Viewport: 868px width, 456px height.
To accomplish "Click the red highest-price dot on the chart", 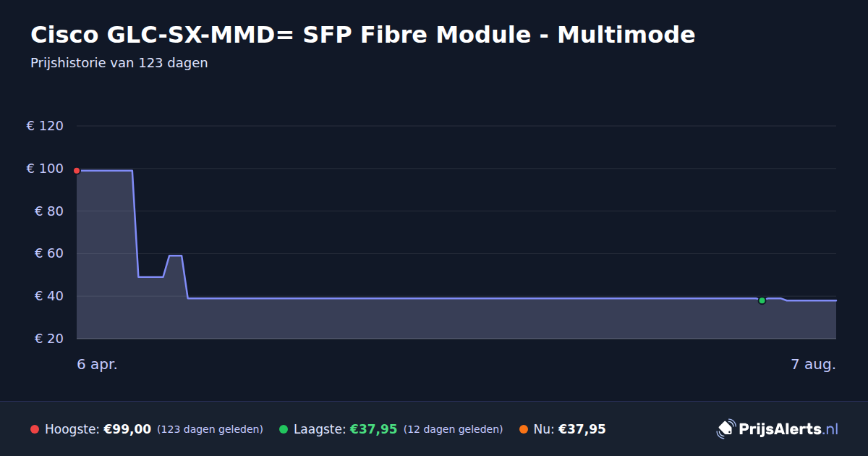I will pos(77,171).
